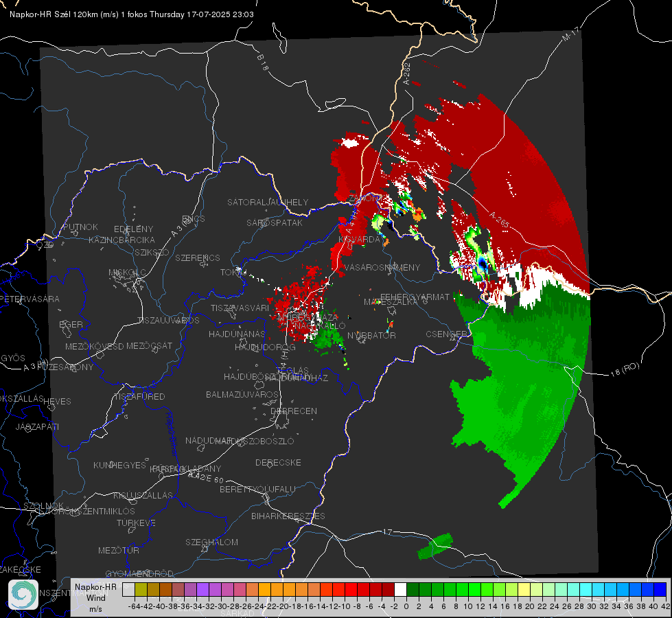Viewport: 672px width, 618px height.
Task: Select the white zero-velocity legend swatch
Action: [400, 589]
